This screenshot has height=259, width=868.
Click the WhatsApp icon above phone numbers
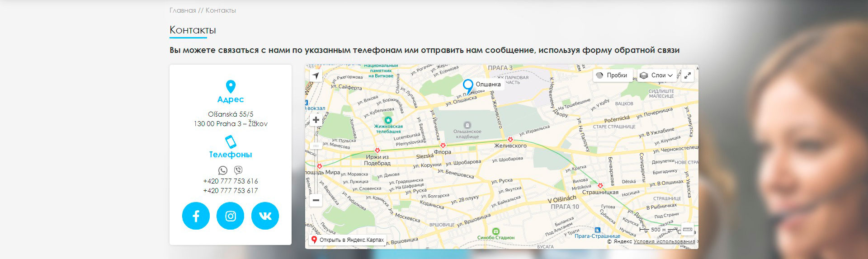coord(223,170)
